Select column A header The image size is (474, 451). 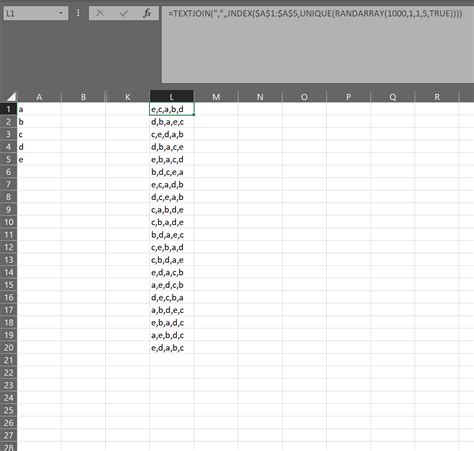pos(39,97)
